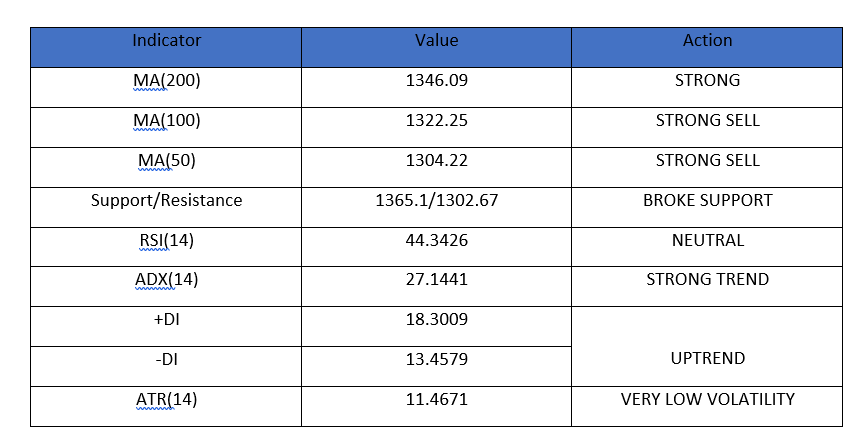The image size is (868, 448).
Task: Click the 1365.1/1302.67 value cell
Action: [x=436, y=207]
